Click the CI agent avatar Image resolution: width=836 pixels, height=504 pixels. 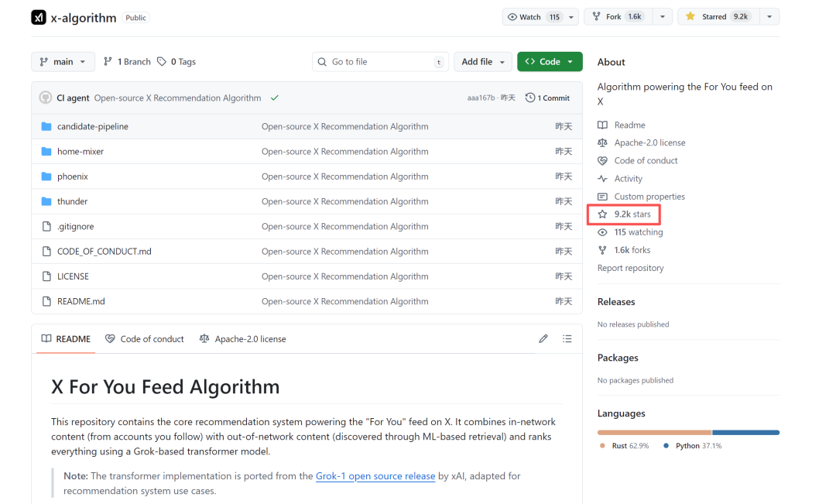pyautogui.click(x=45, y=98)
